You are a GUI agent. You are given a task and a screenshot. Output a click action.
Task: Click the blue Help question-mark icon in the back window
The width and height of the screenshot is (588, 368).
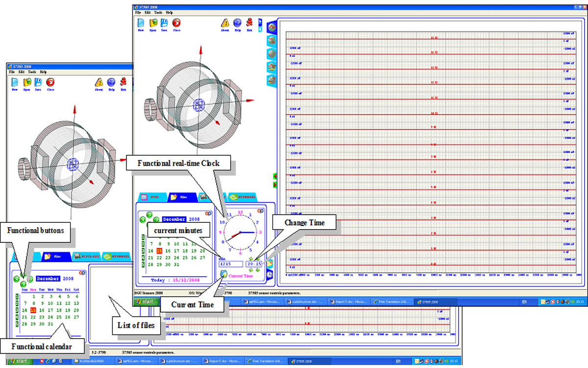click(111, 82)
